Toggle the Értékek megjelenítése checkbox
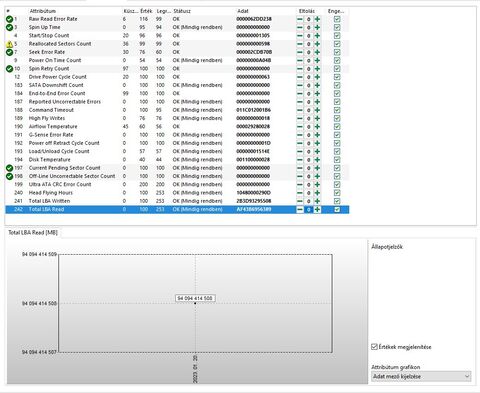The image size is (480, 393). (x=374, y=347)
